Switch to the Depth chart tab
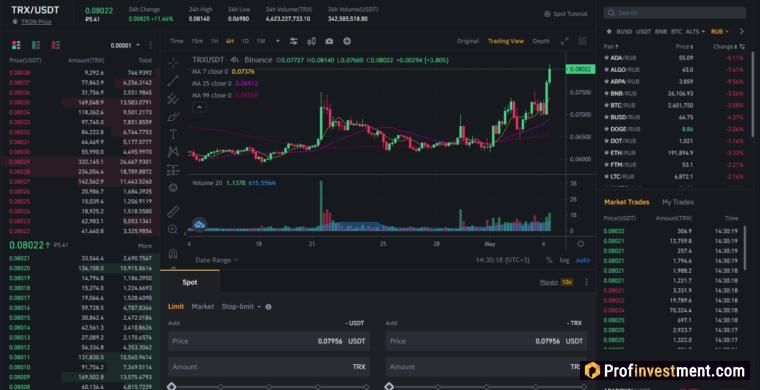Viewport: 760px width, 390px height. pos(541,41)
